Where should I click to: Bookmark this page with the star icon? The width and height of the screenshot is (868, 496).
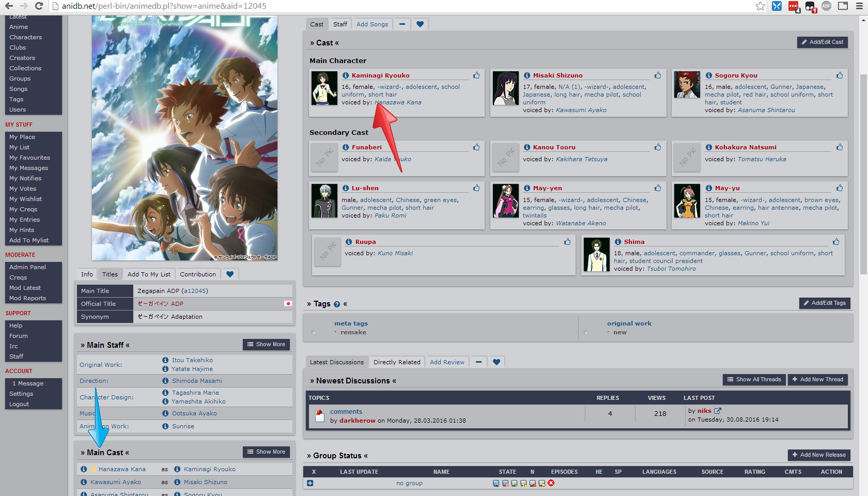(760, 6)
